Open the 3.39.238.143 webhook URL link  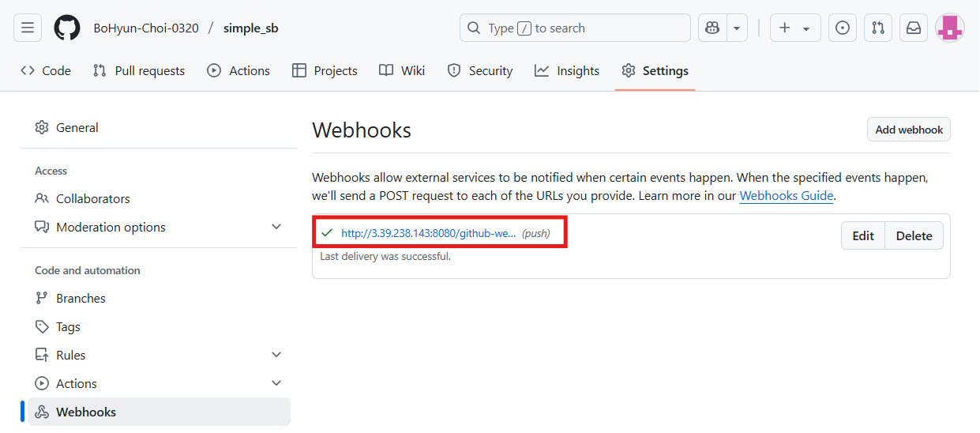(x=429, y=233)
